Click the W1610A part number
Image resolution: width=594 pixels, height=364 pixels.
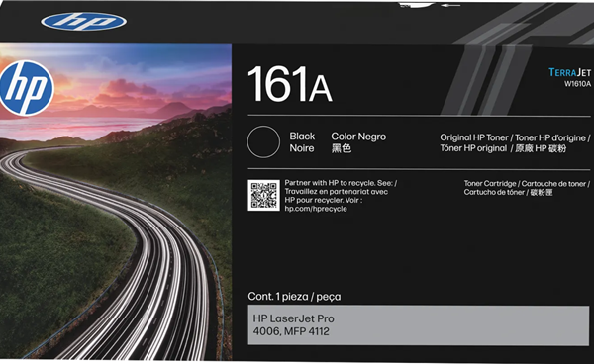click(x=577, y=84)
